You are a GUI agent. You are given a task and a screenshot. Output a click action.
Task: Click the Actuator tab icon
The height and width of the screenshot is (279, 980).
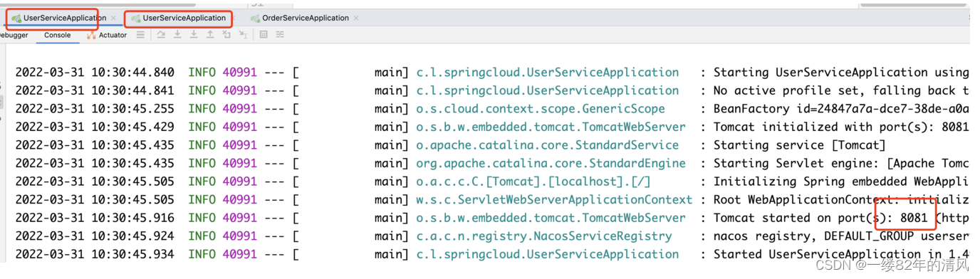tap(91, 35)
